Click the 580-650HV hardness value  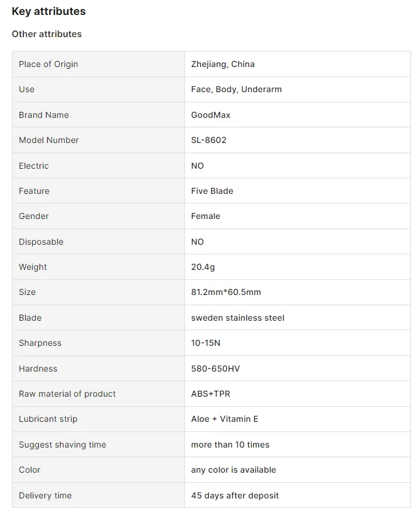click(x=215, y=369)
